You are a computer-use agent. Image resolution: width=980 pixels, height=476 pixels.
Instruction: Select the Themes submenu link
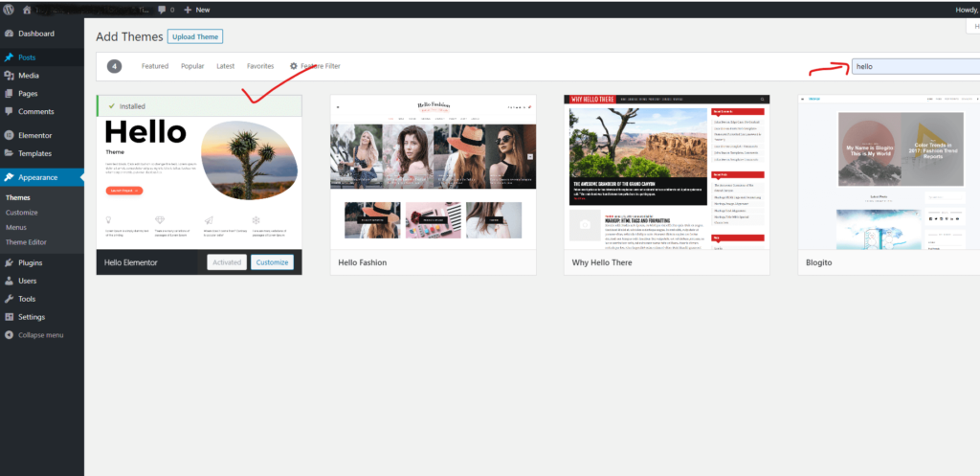click(18, 197)
